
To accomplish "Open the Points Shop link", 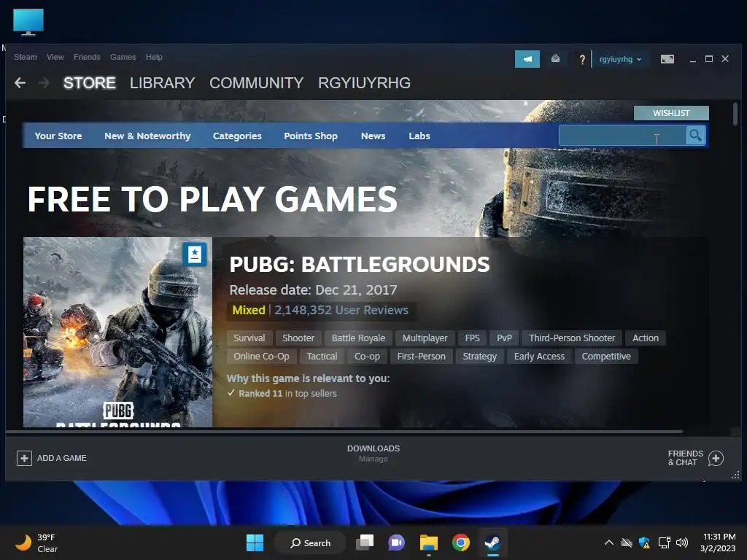I will pyautogui.click(x=311, y=136).
